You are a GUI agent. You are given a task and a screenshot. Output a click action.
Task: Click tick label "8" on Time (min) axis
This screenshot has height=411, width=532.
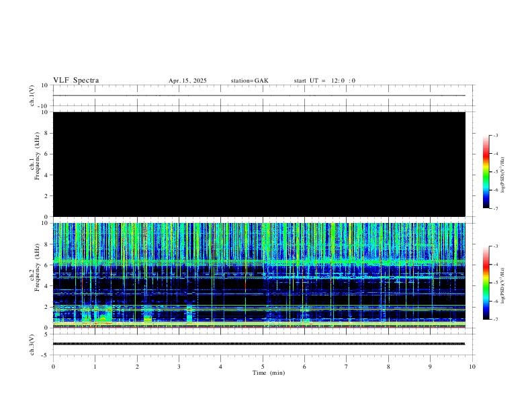[388, 367]
